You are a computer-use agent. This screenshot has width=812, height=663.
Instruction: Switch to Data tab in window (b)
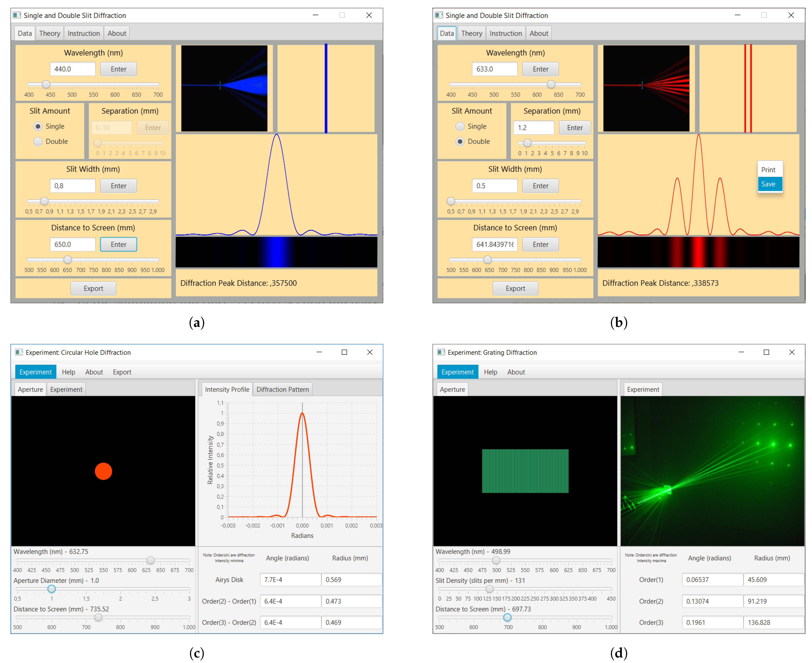pos(447,33)
